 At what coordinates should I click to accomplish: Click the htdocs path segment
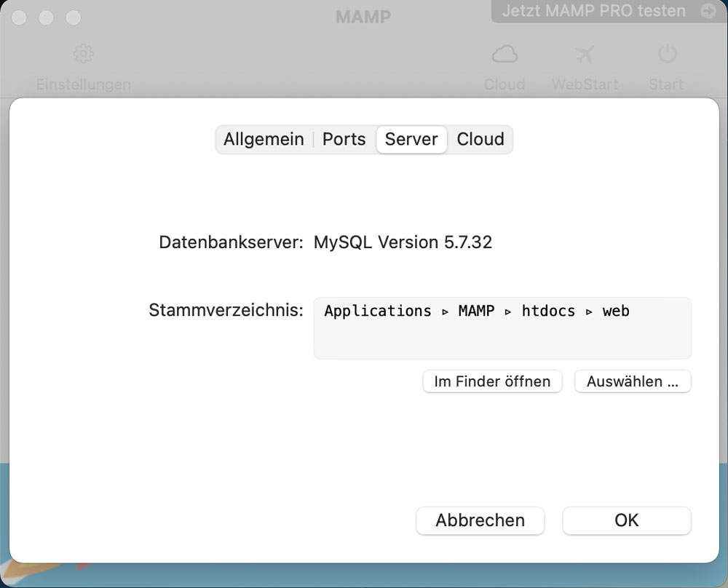coord(548,311)
